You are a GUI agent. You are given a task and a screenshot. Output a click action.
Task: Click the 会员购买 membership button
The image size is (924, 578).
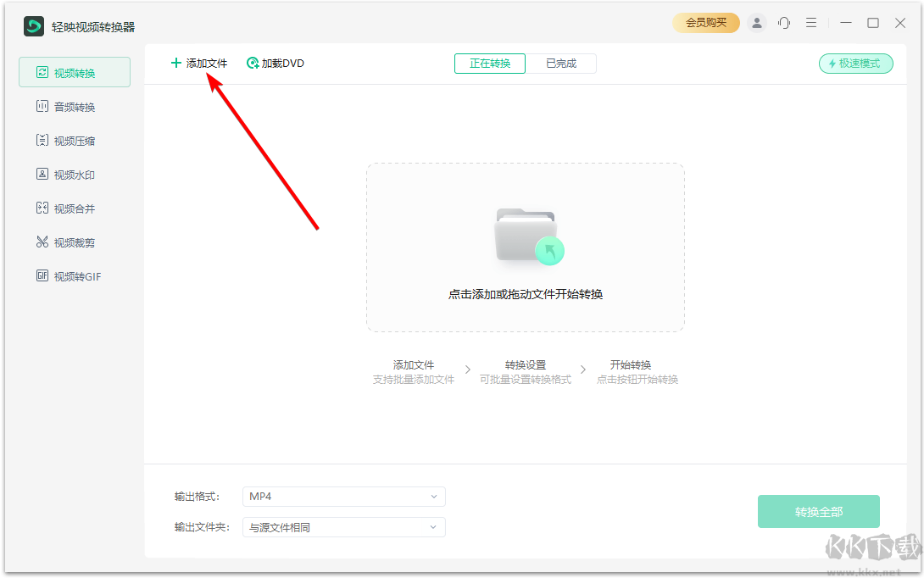[706, 23]
